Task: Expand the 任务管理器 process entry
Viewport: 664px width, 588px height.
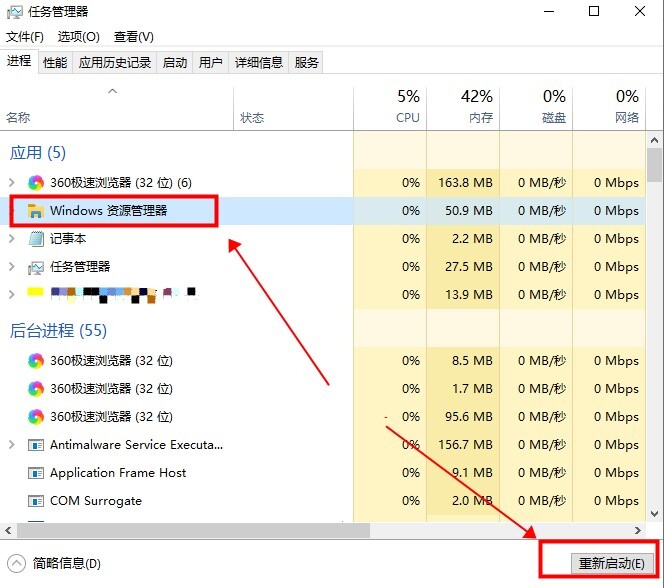Action: [x=12, y=267]
